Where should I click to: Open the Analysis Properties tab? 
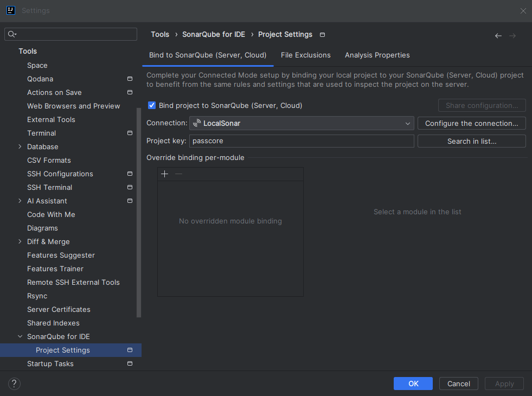(x=377, y=55)
